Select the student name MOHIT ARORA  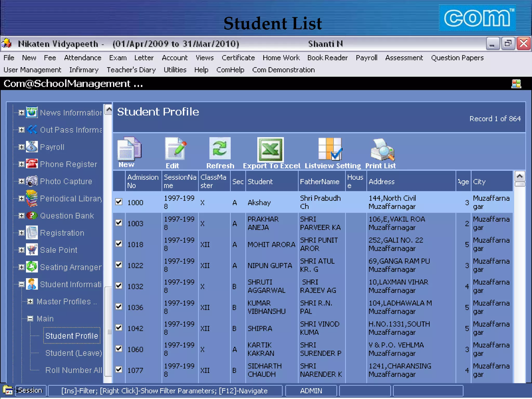[271, 244]
